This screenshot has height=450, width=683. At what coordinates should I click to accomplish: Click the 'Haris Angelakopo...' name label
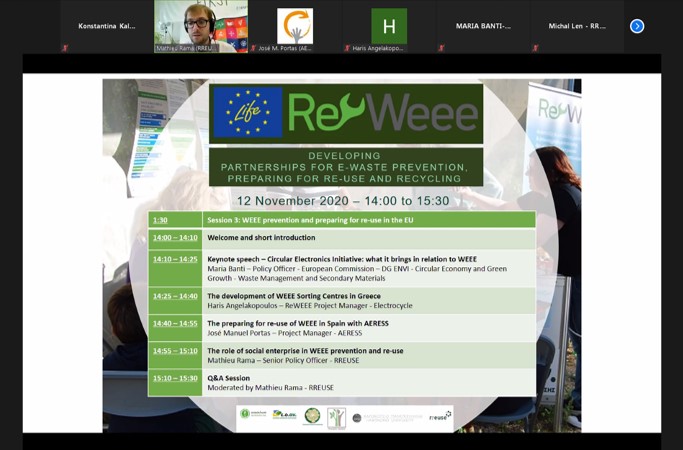377,48
